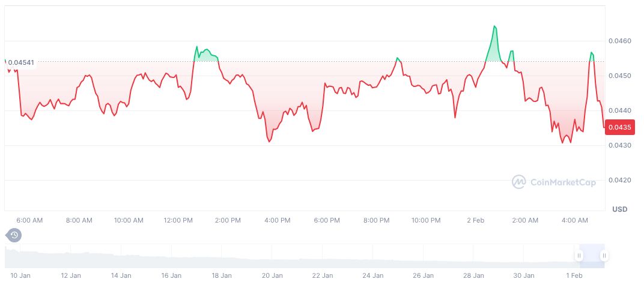Click the 0.0460 price axis label

[x=619, y=41]
